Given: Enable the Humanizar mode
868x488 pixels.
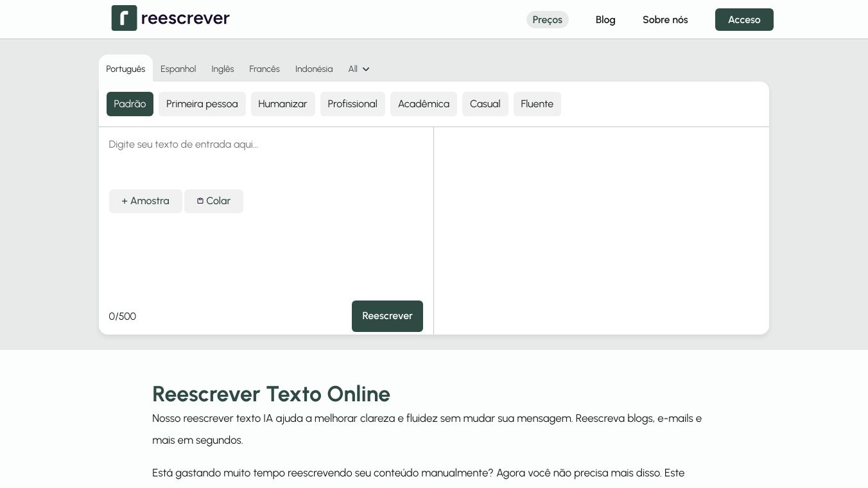Looking at the screenshot, I should (x=283, y=104).
